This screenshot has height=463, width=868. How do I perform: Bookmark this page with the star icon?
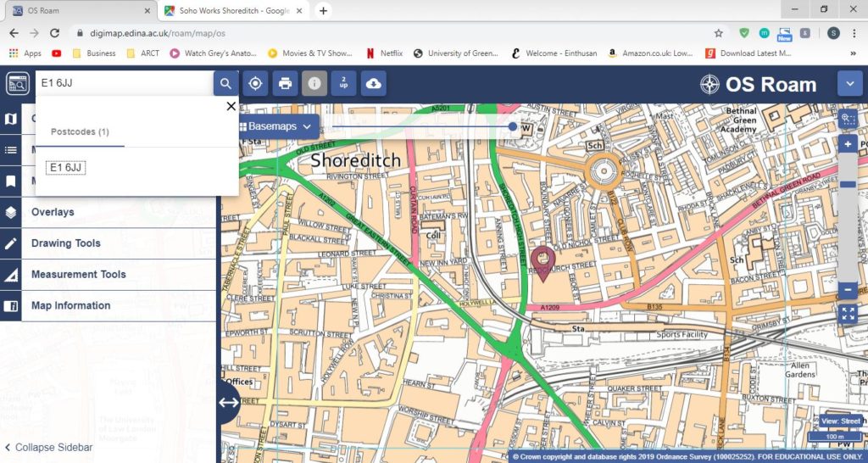point(719,33)
